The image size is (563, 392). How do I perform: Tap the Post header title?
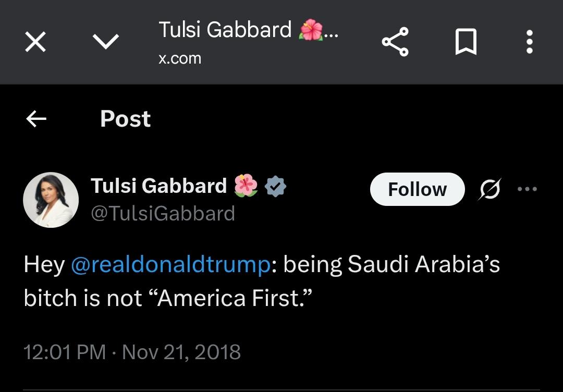click(x=125, y=119)
